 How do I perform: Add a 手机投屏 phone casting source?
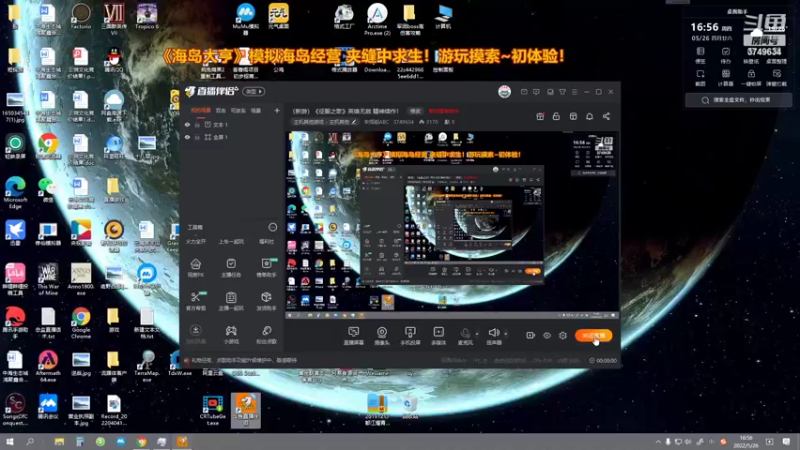410,336
